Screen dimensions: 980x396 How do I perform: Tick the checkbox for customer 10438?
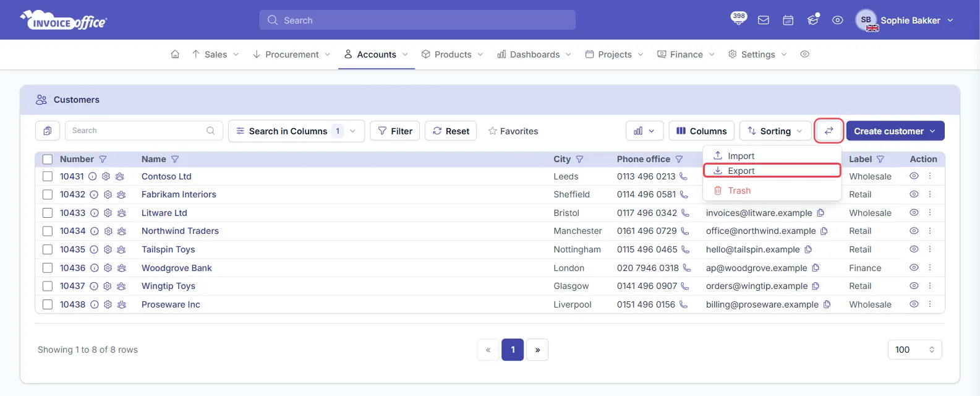tap(48, 304)
